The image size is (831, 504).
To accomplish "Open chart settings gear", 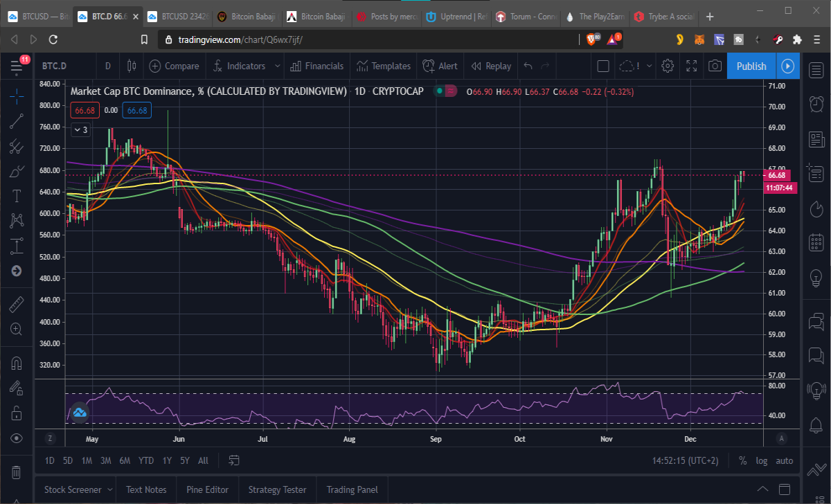I will pos(668,66).
